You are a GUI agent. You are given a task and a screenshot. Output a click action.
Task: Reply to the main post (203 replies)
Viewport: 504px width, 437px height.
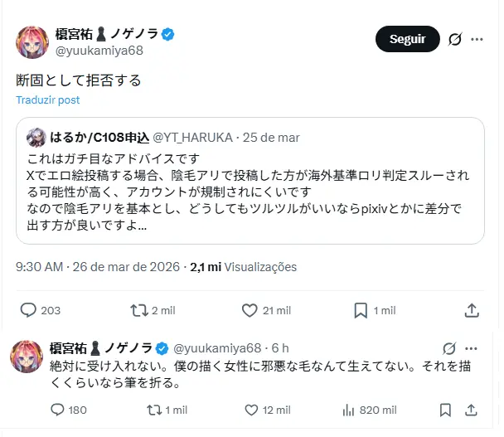pyautogui.click(x=28, y=310)
